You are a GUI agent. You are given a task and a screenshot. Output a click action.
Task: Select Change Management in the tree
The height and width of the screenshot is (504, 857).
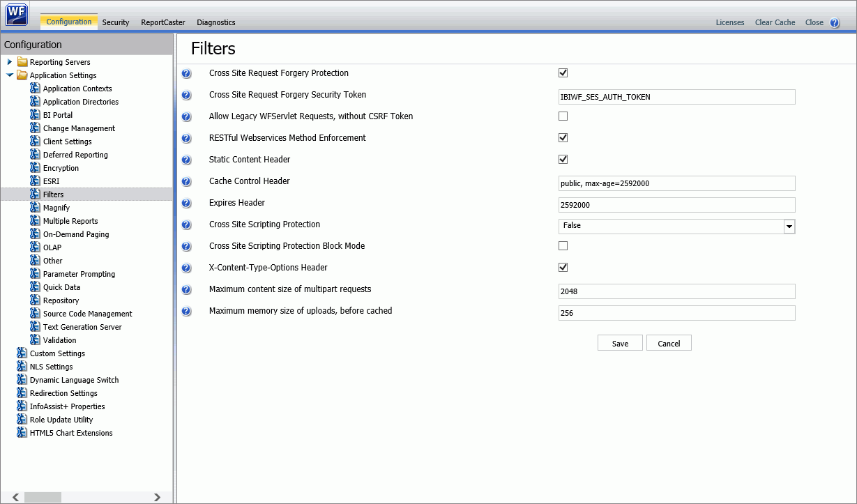click(79, 128)
